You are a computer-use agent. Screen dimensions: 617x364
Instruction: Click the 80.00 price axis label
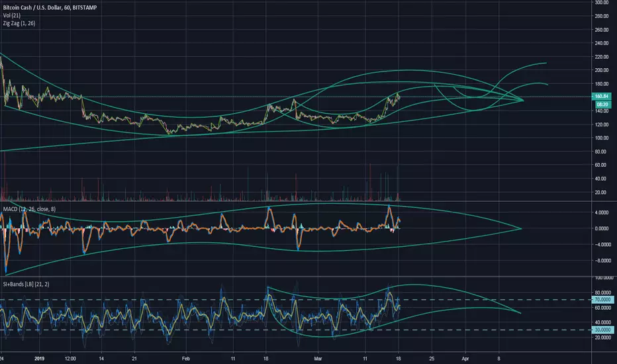pyautogui.click(x=600, y=152)
